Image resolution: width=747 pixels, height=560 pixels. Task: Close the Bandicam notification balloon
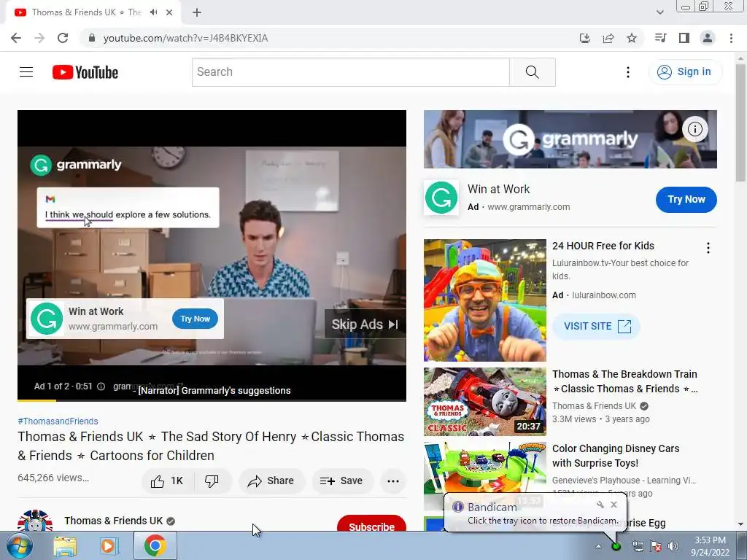point(614,505)
